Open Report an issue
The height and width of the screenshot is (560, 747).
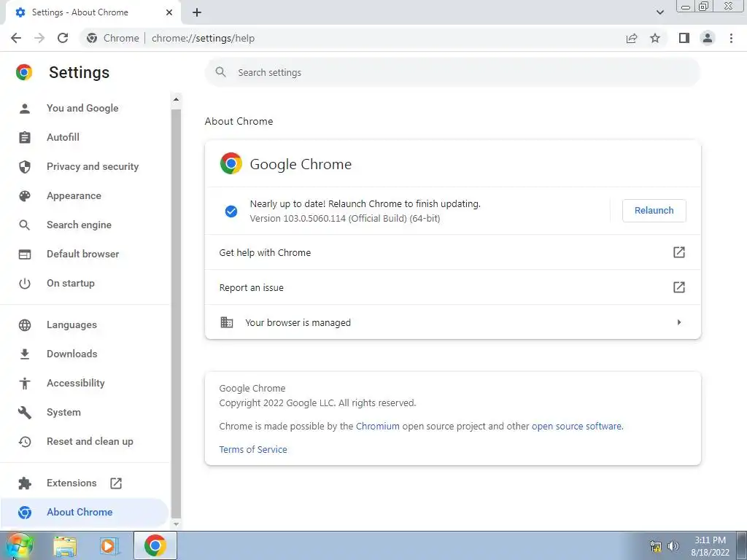tap(452, 287)
